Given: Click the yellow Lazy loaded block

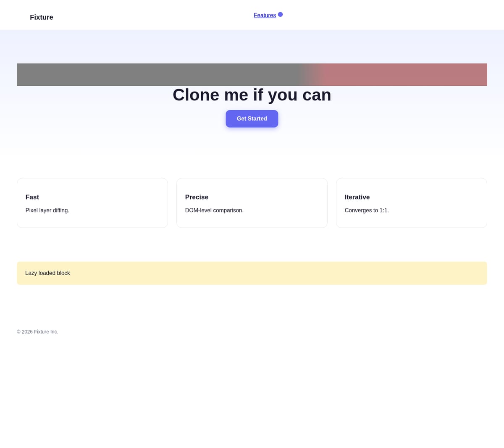Looking at the screenshot, I should (252, 273).
